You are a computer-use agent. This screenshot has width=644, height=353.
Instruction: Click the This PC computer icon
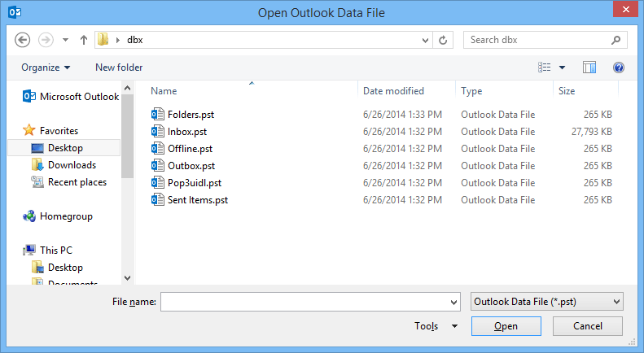click(29, 250)
